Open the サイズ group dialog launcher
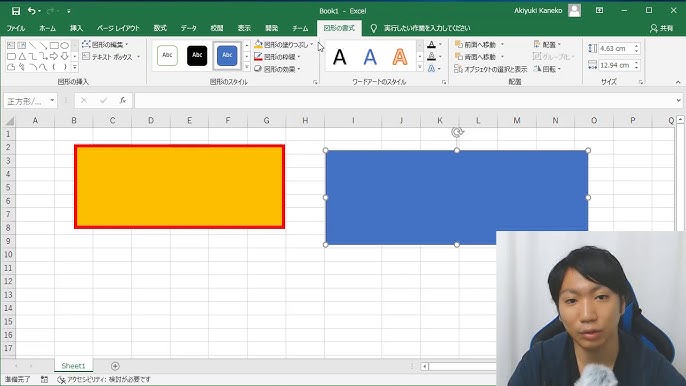Viewport: 686px width, 386px height. [x=641, y=82]
